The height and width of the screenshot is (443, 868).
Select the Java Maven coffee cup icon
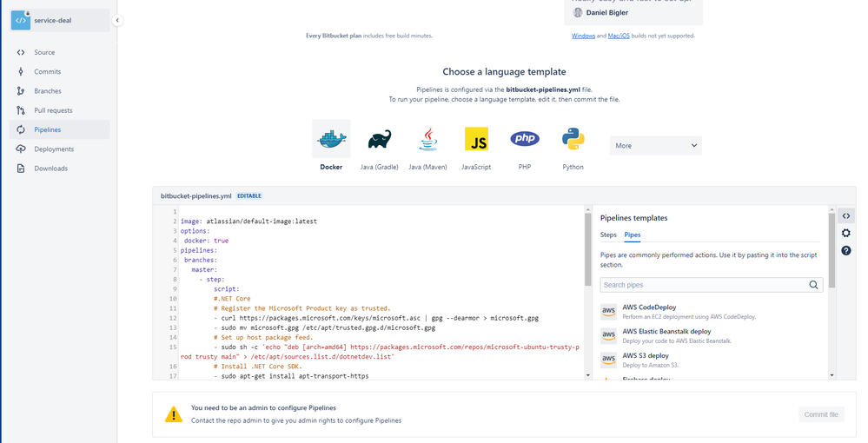[x=427, y=139]
